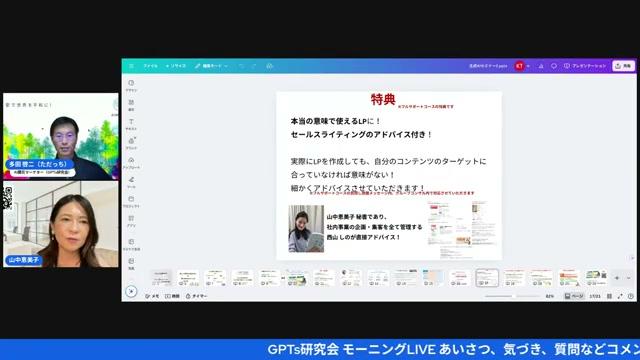Open the magic media sidebar icon below アプリ
Screen dimensions: 640x360
131,244
